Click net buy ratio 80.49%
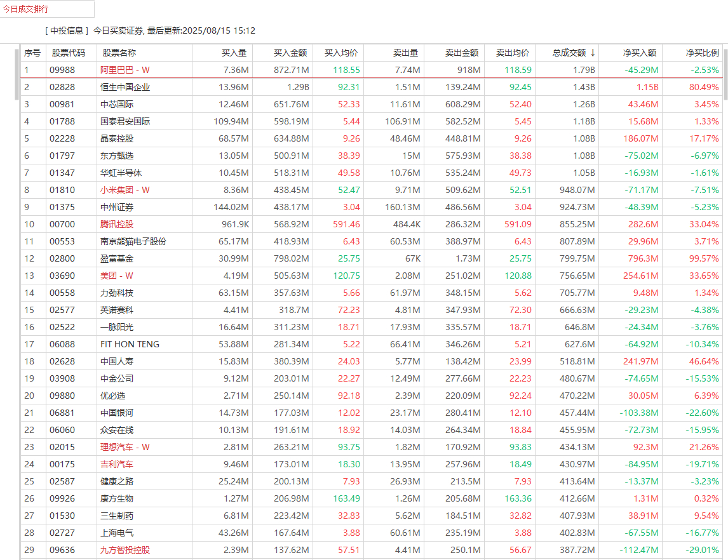The image size is (728, 560). coord(704,87)
